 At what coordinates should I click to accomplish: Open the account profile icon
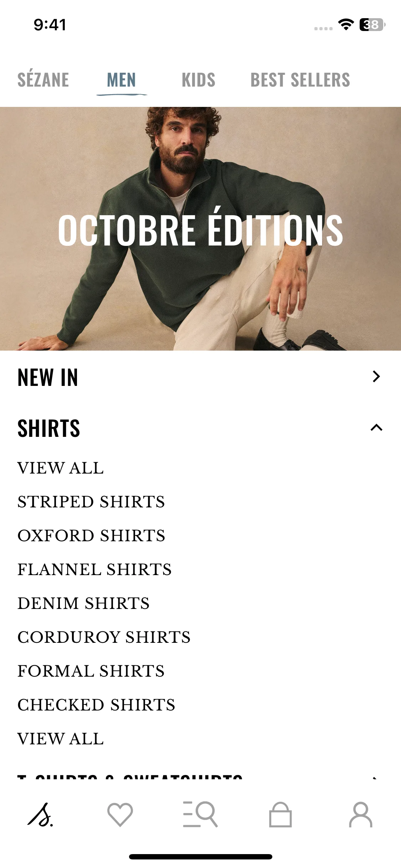click(361, 815)
